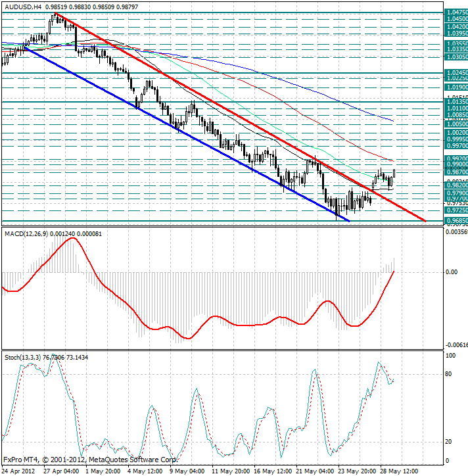
Task: Click the 0.9725 price level label
Action: pos(456,210)
